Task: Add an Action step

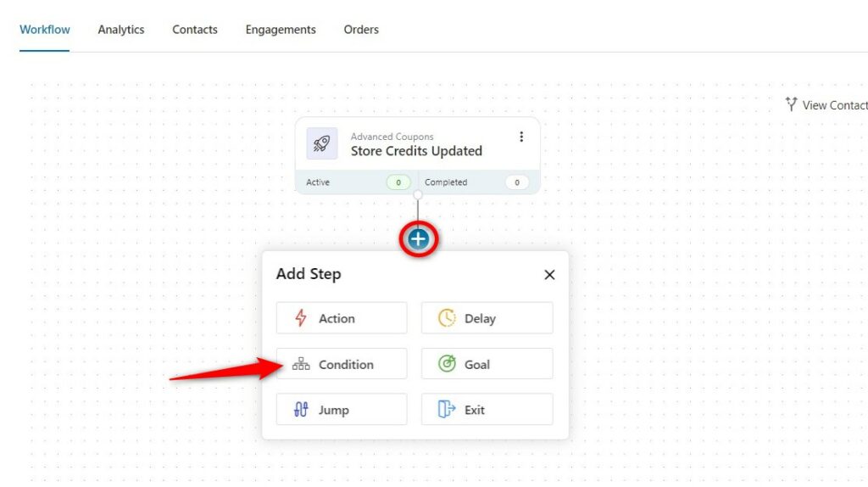Action: click(342, 318)
